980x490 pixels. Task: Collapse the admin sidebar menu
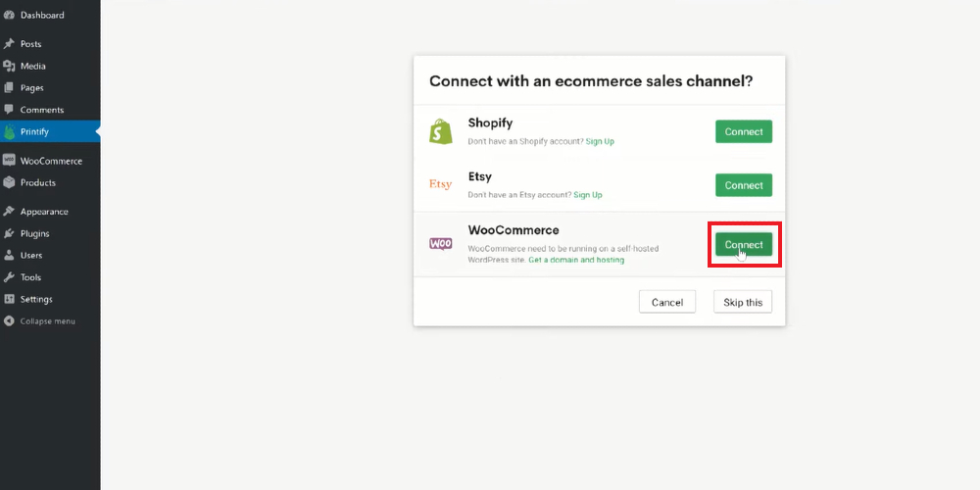(x=50, y=321)
